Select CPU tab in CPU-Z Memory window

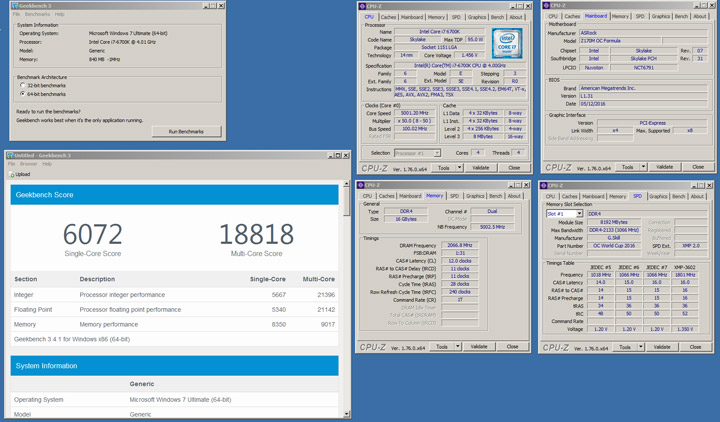tap(367, 196)
